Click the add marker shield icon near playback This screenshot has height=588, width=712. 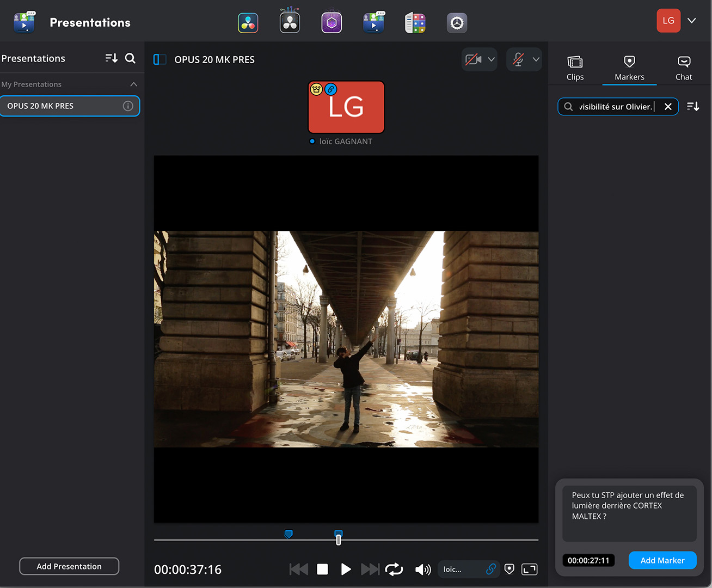pyautogui.click(x=510, y=569)
